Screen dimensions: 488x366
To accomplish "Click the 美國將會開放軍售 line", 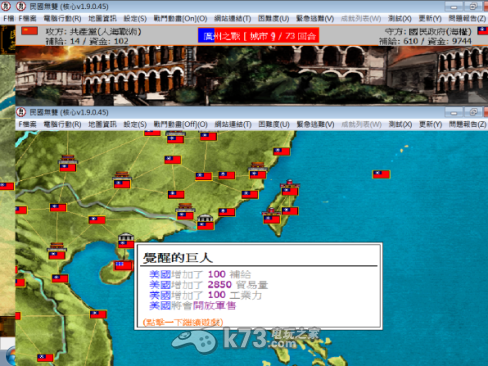I will click(192, 305).
